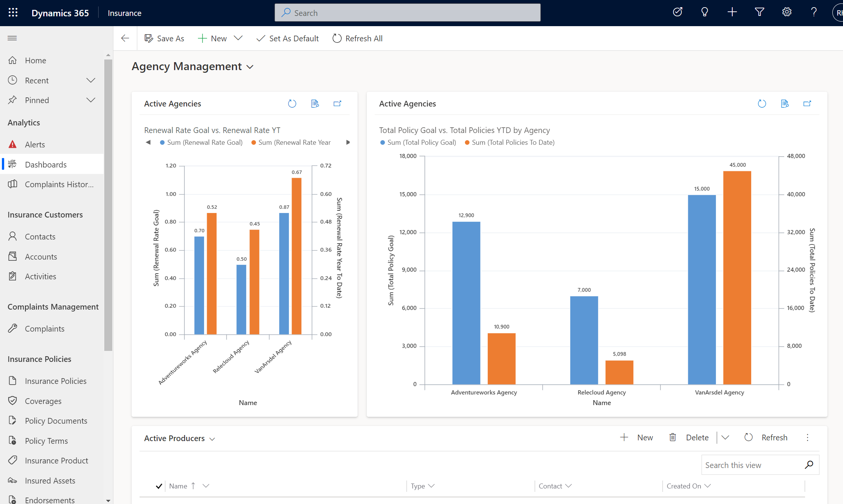This screenshot has width=843, height=504.
Task: Open Home in the sidebar
Action: [52, 60]
